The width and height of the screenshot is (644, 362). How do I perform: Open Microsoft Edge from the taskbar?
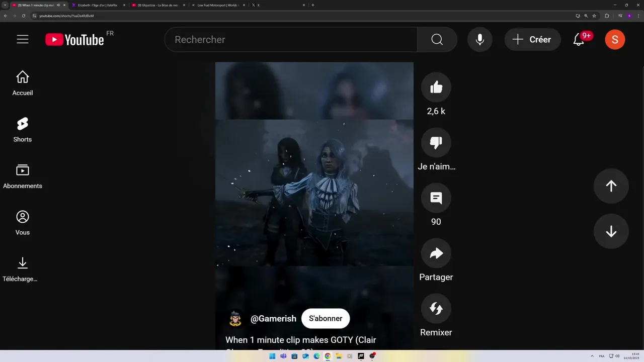316,356
